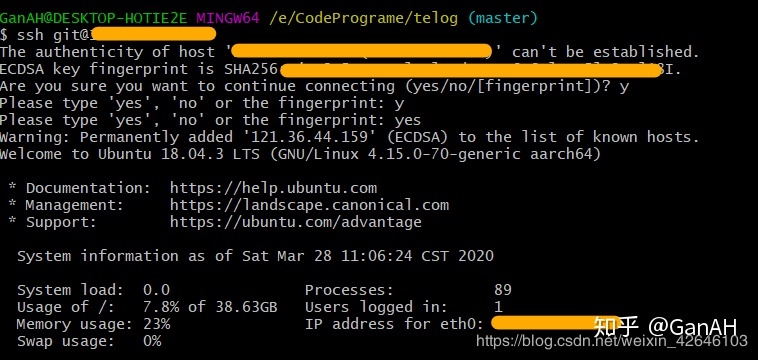The width and height of the screenshot is (758, 360).
Task: Click the 知乎 @GanAH watermark
Action: coord(665,327)
